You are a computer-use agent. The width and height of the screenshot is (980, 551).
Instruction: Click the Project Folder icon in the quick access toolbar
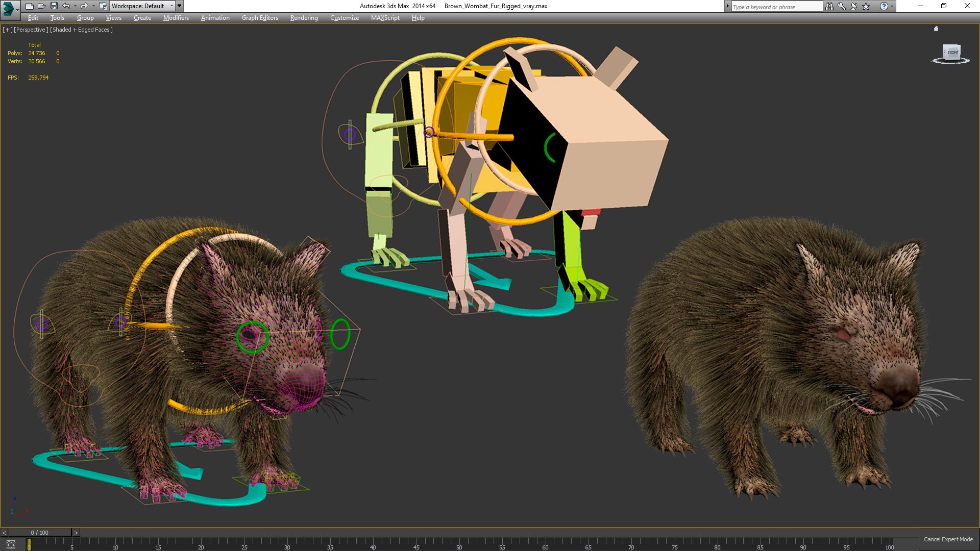click(x=103, y=6)
